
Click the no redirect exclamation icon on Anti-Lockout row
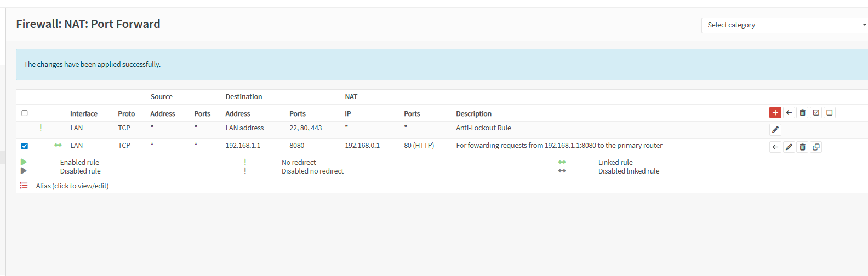(x=41, y=128)
